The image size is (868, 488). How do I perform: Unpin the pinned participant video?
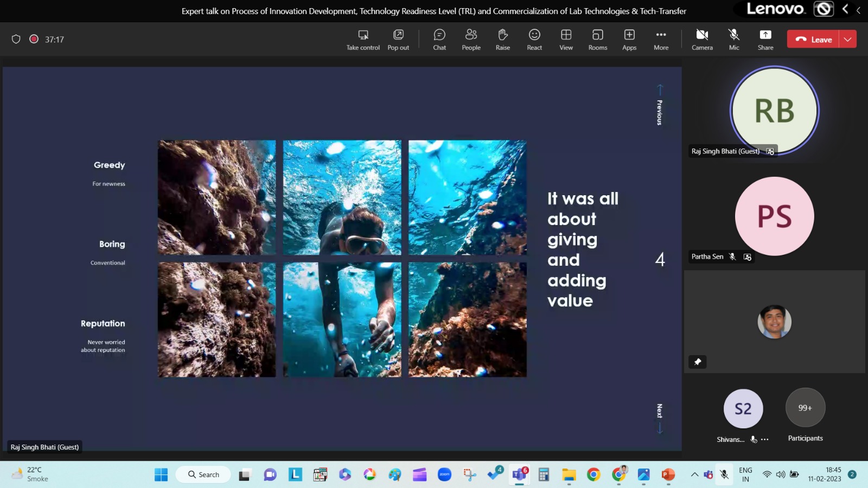pos(698,362)
